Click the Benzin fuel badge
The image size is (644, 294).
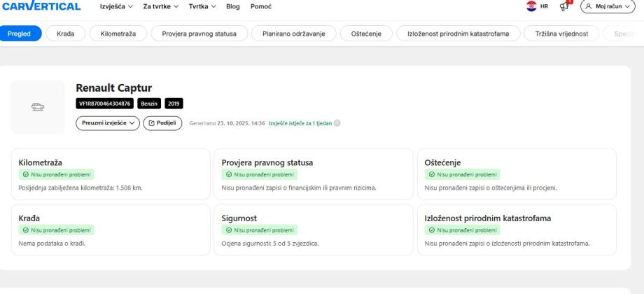(149, 104)
